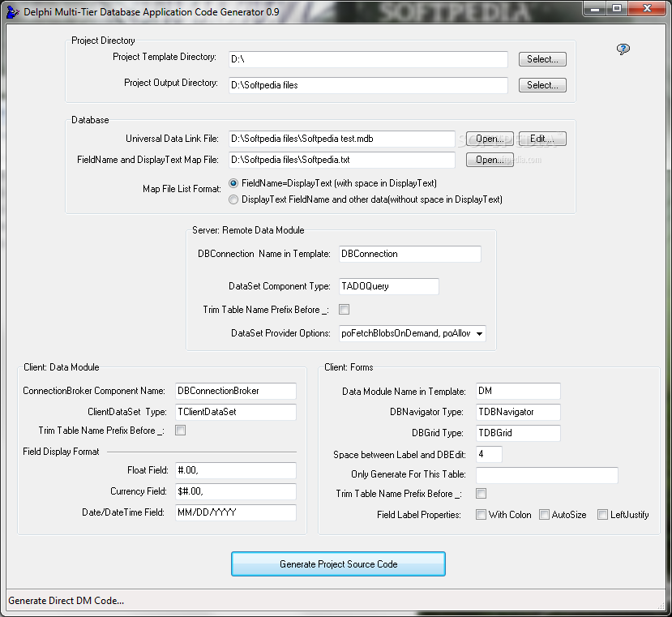Click ClientDataSet Type field
The image size is (672, 617).
click(x=236, y=412)
